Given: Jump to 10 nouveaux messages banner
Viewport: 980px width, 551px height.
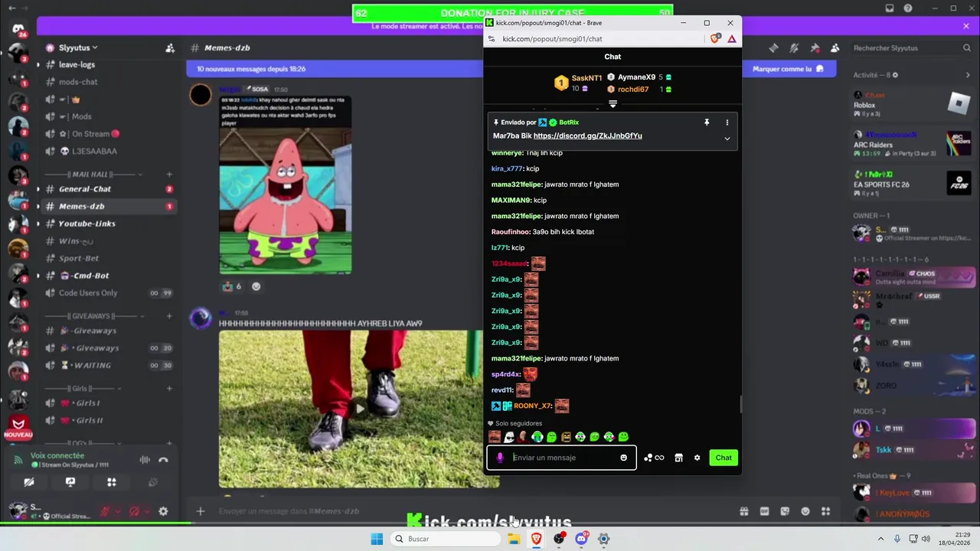Looking at the screenshot, I should [x=251, y=69].
